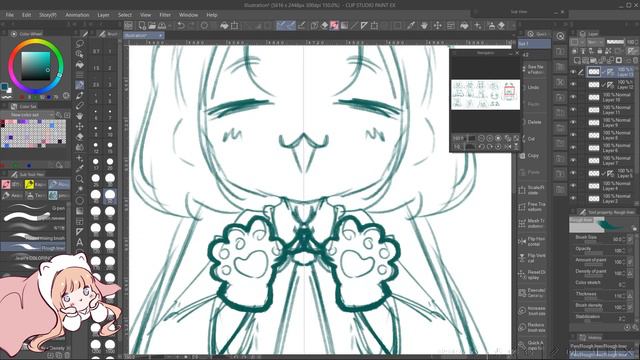Toggle visibility of Layer 5
Viewport: 640px width, 360px height.
click(x=573, y=173)
